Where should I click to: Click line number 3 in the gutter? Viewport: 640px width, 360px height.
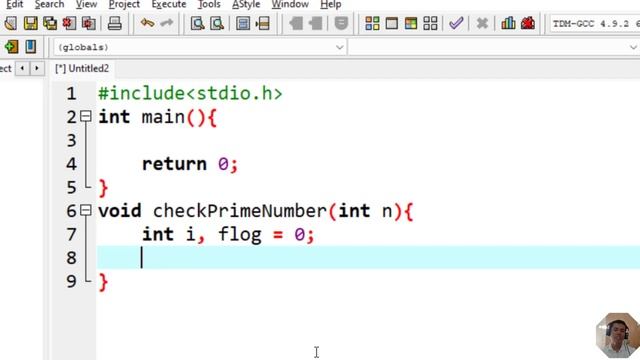coord(71,141)
